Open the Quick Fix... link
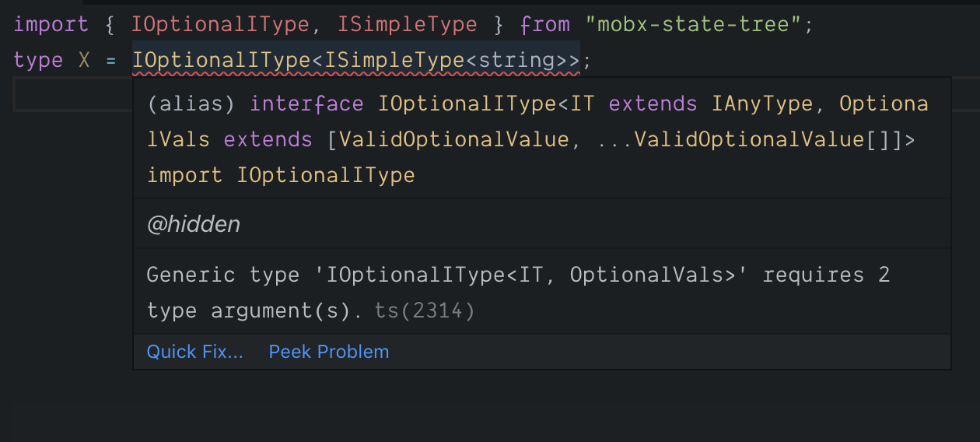The image size is (980, 442). [194, 352]
